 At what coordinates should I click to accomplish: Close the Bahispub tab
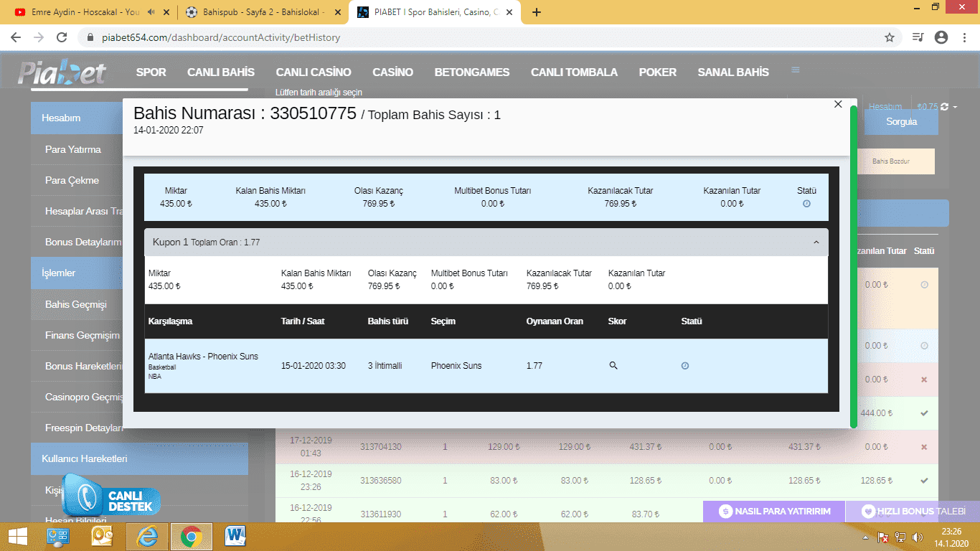point(337,12)
